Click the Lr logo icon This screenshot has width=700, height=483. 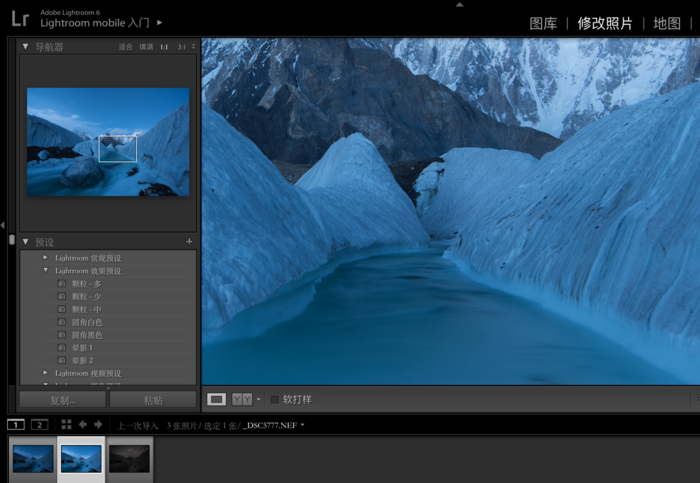pyautogui.click(x=19, y=18)
